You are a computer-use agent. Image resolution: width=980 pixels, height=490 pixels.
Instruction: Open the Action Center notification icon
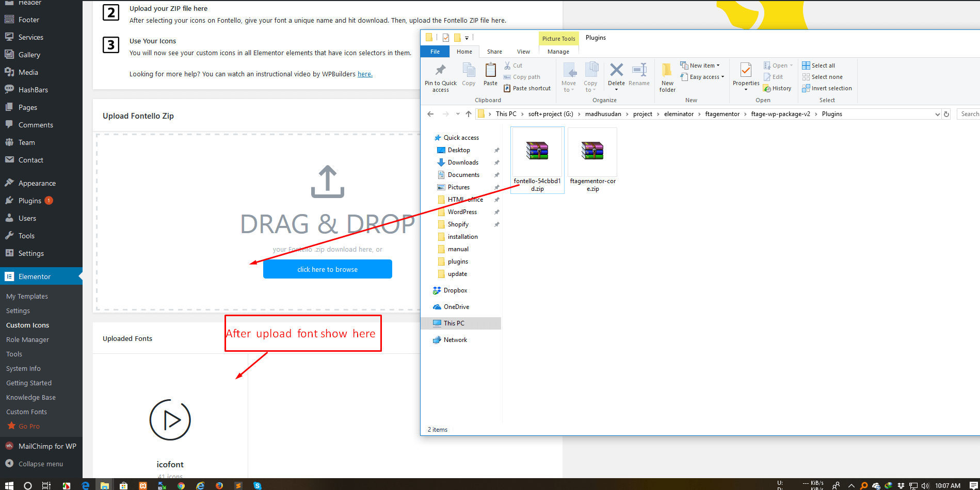pos(973,485)
